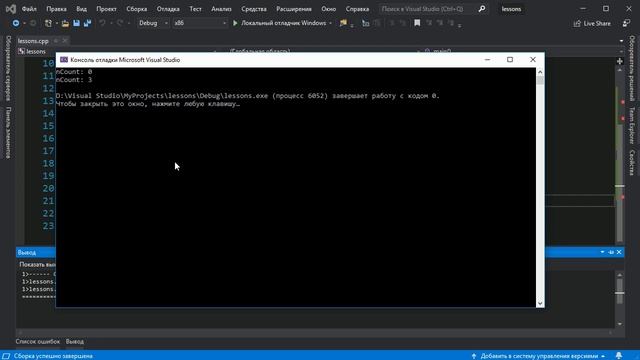The width and height of the screenshot is (640, 360).
Task: Open the document tab list dropdown arrow
Action: pyautogui.click(x=621, y=41)
